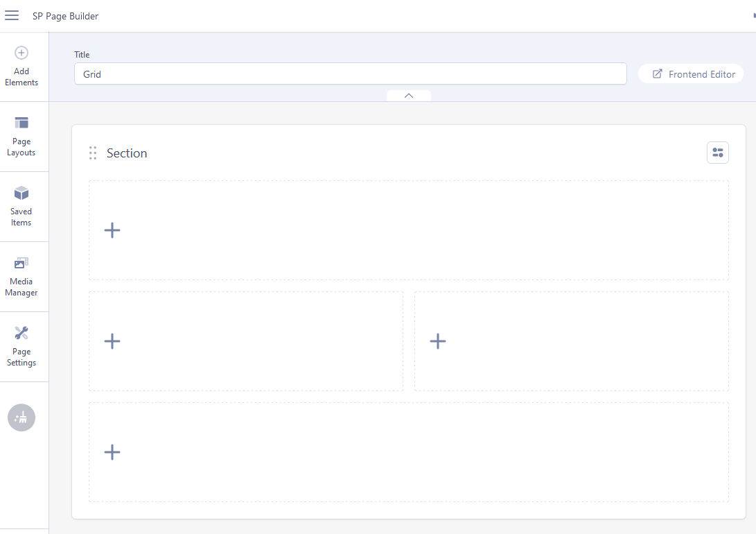Add an element to the top full-width row
Image resolution: width=756 pixels, height=534 pixels.
[112, 230]
